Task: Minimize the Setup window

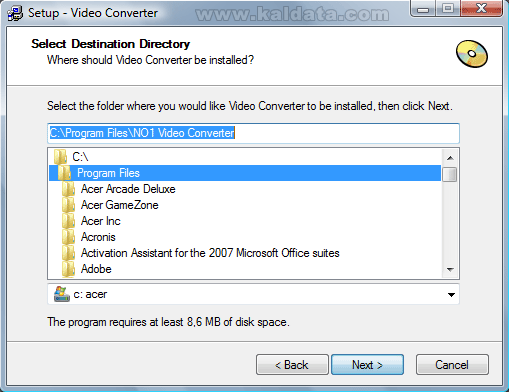Action: point(423,8)
